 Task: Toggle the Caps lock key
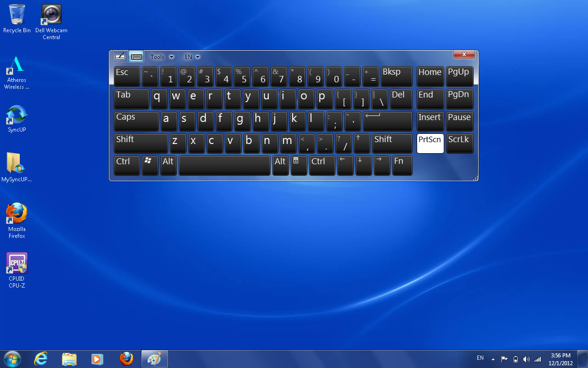(136, 121)
